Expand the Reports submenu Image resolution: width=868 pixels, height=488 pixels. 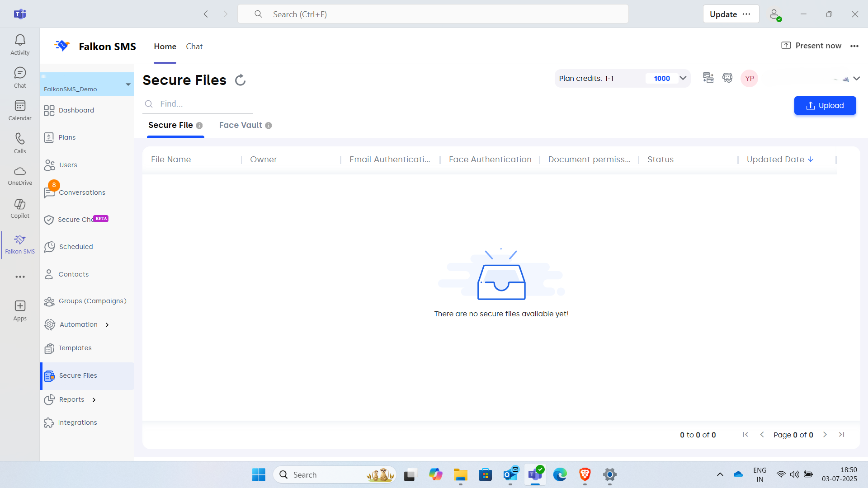click(94, 400)
